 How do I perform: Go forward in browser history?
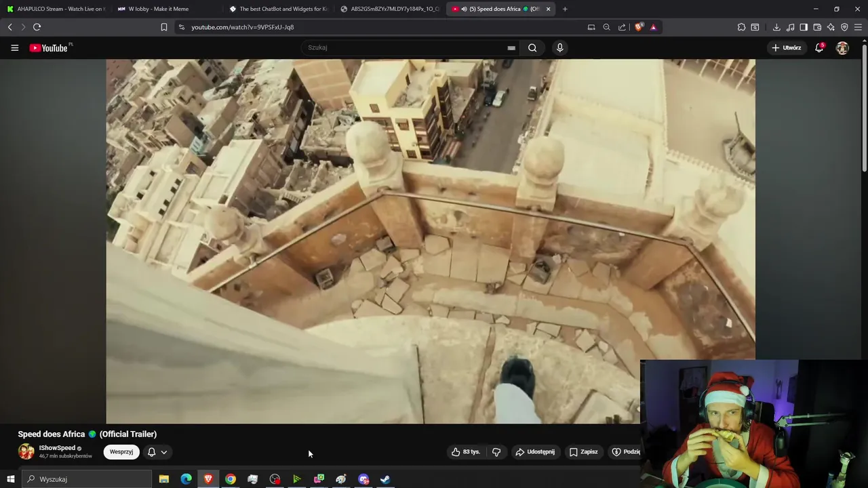(x=23, y=27)
